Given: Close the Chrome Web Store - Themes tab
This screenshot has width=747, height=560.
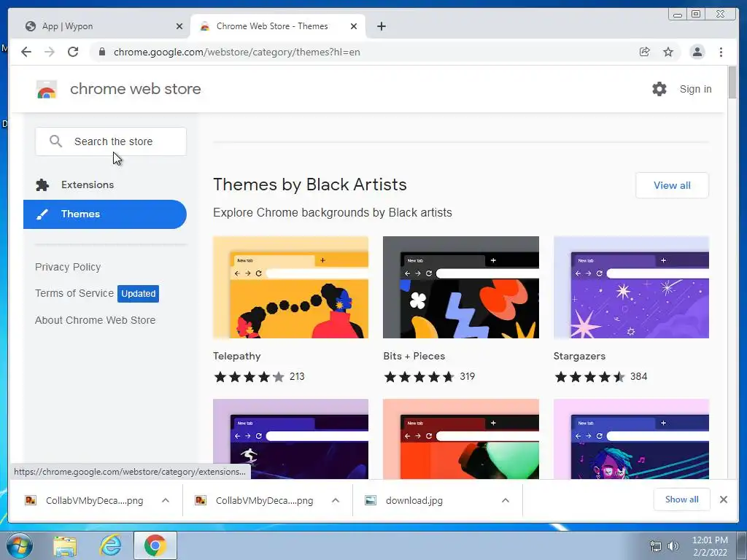Looking at the screenshot, I should click(x=354, y=26).
